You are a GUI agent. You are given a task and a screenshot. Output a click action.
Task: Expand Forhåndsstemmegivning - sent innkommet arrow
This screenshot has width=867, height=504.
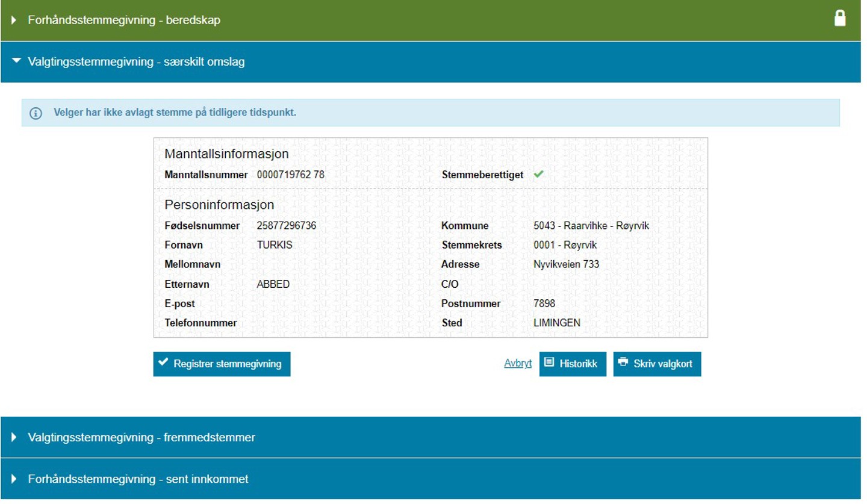tap(14, 479)
